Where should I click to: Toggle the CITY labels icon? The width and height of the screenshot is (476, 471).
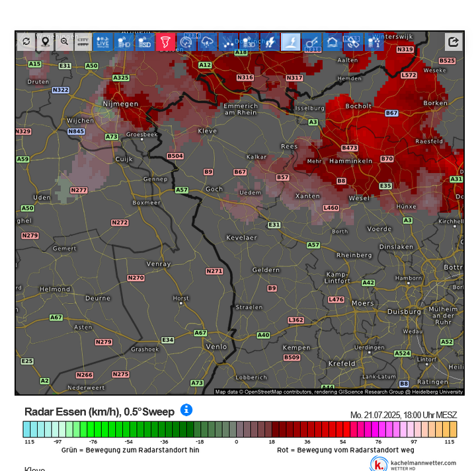(x=83, y=42)
